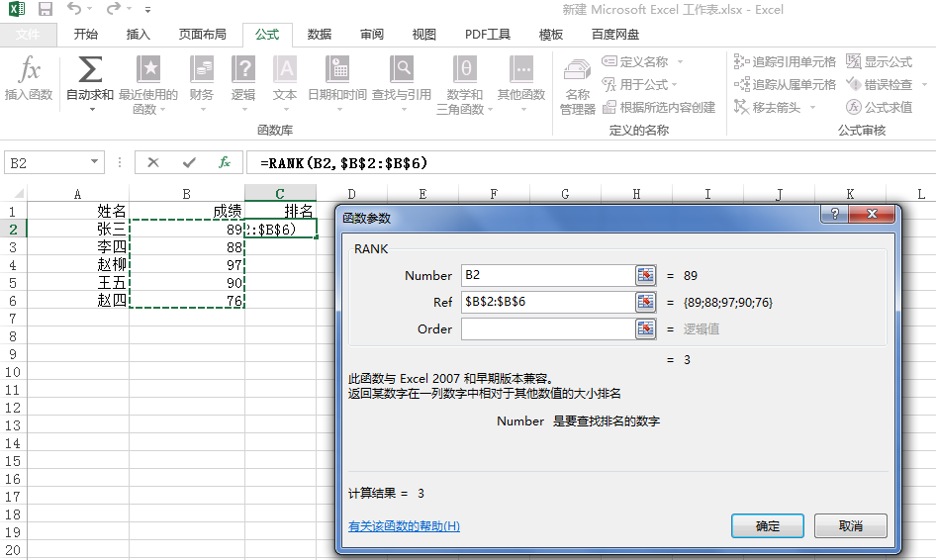
Task: Switch to the Page Layout (页面布局) tab
Action: (x=203, y=35)
